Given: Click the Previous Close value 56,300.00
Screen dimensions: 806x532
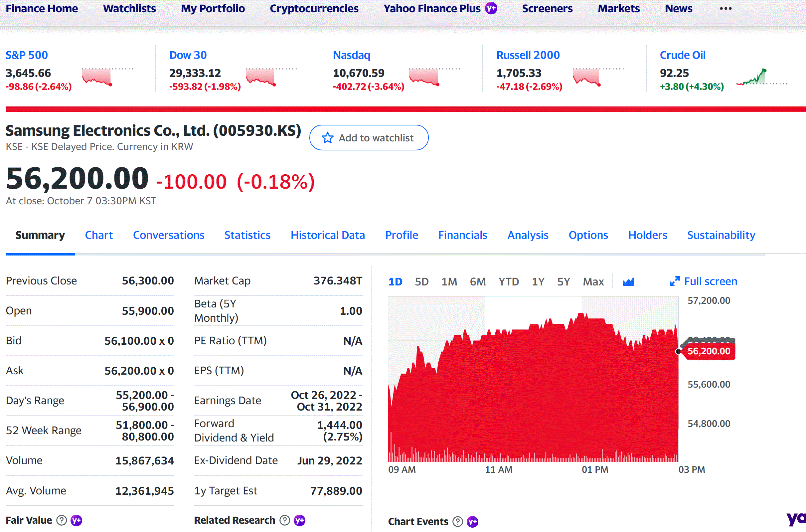Looking at the screenshot, I should pos(148,280).
